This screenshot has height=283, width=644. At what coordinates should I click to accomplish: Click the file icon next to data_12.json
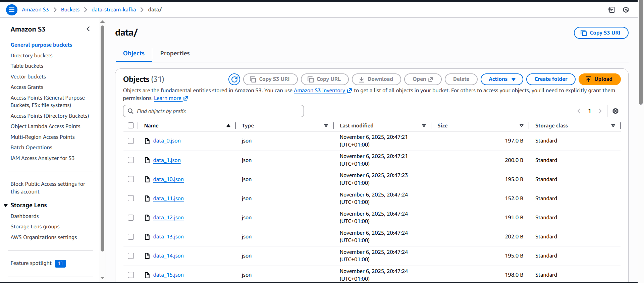click(147, 218)
